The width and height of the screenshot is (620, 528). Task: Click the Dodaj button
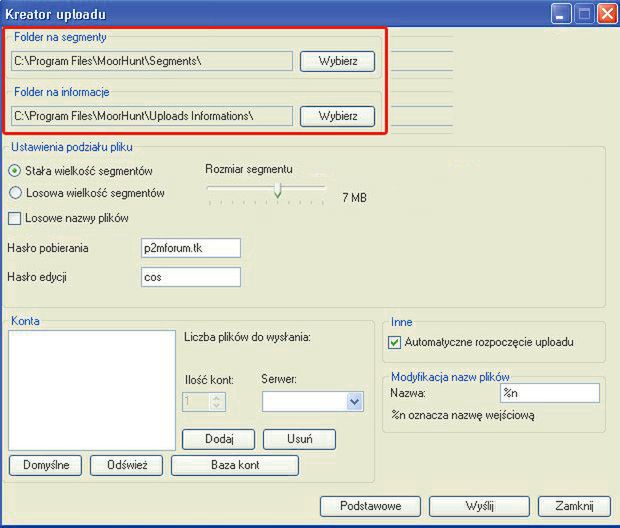pos(219,439)
